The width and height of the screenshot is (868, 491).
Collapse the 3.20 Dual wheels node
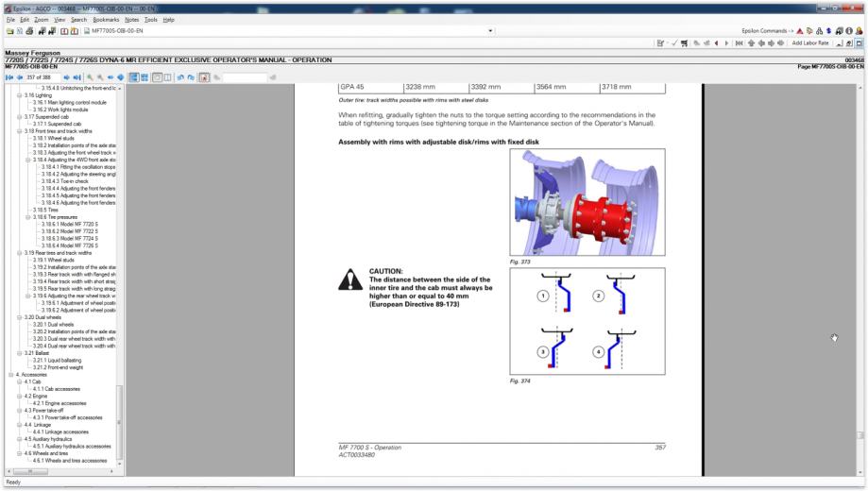click(x=20, y=318)
